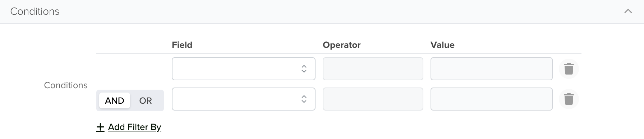Click the up-down arrows in first Field selector
Image resolution: width=644 pixels, height=139 pixels.
pos(304,69)
